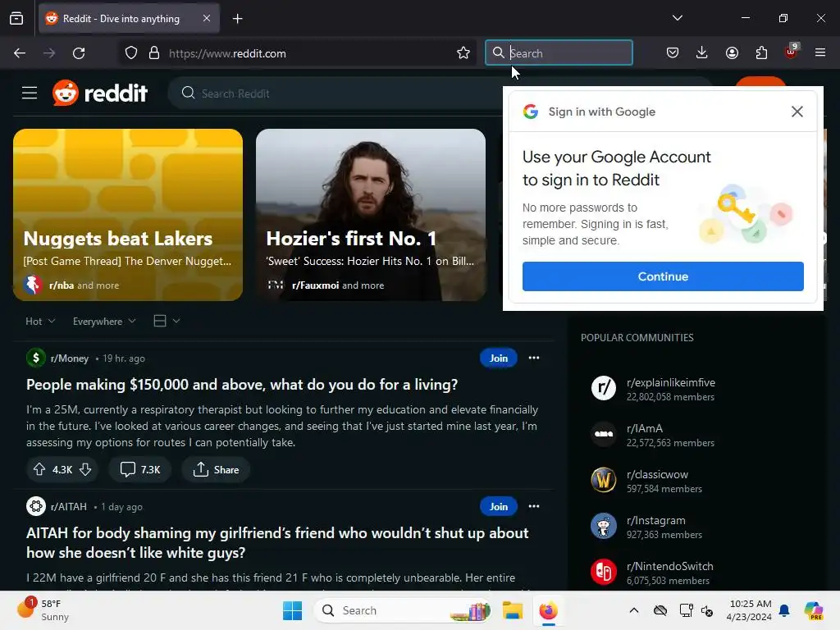
Task: Click the uBlock Origin extension icon
Action: 792,52
